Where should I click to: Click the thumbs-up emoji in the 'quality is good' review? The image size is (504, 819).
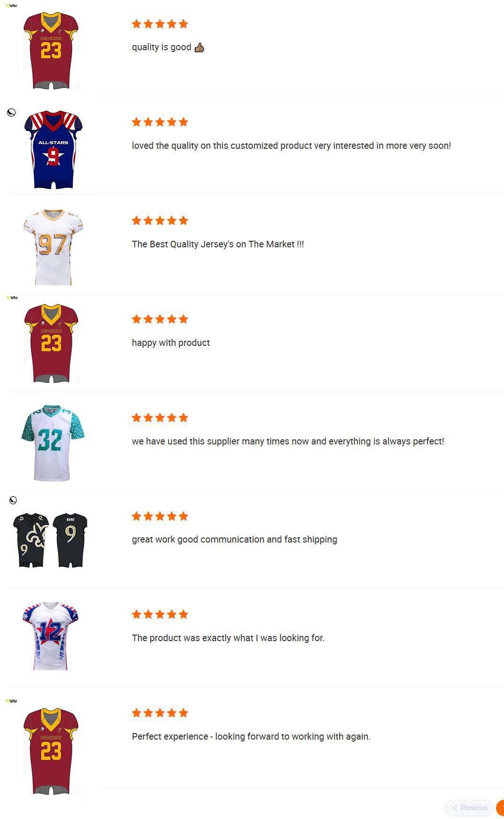(x=199, y=47)
